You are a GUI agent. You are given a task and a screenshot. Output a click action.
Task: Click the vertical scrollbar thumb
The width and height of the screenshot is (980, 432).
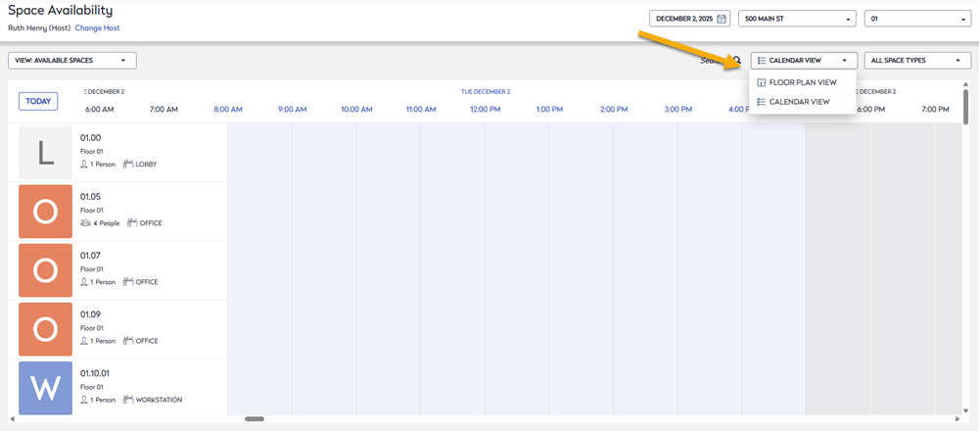point(965,107)
